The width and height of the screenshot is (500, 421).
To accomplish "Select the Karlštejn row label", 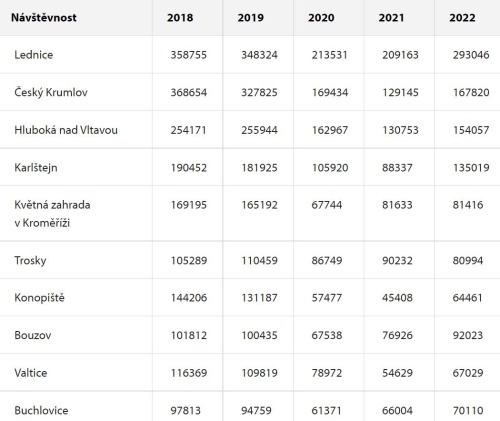I will [x=36, y=168].
